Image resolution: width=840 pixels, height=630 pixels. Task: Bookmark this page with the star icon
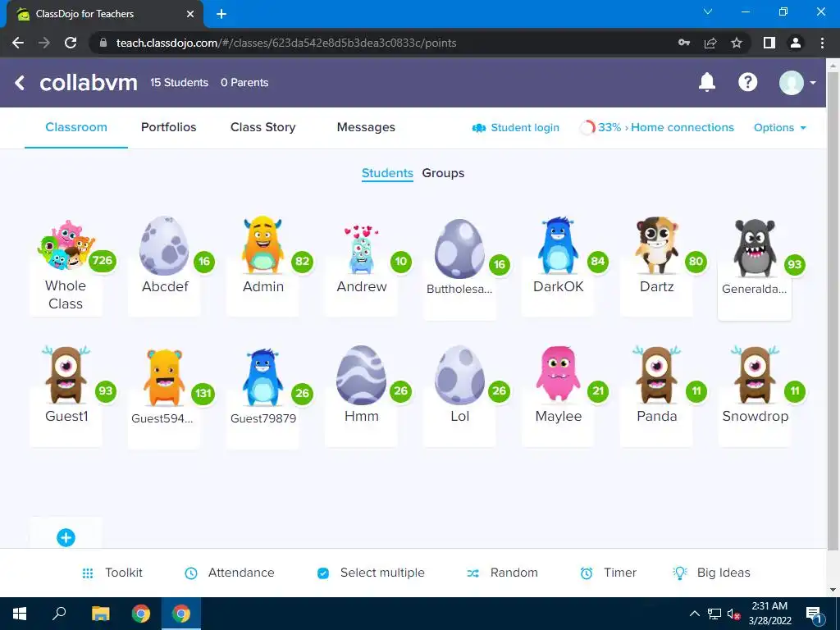pos(737,43)
